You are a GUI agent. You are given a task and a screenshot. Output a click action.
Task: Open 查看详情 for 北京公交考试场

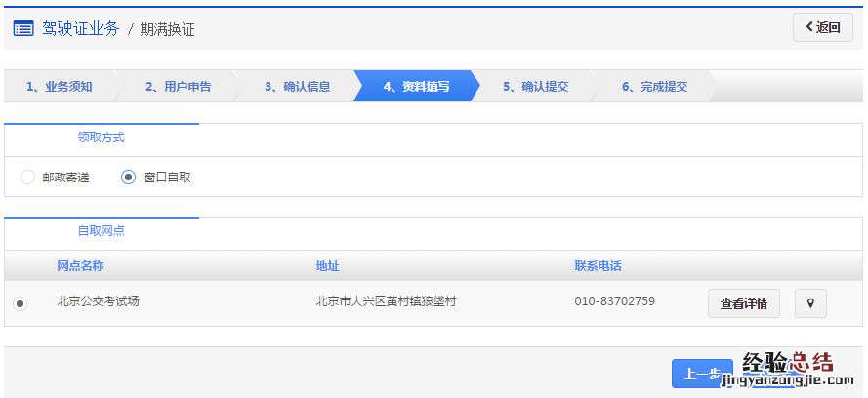click(743, 303)
